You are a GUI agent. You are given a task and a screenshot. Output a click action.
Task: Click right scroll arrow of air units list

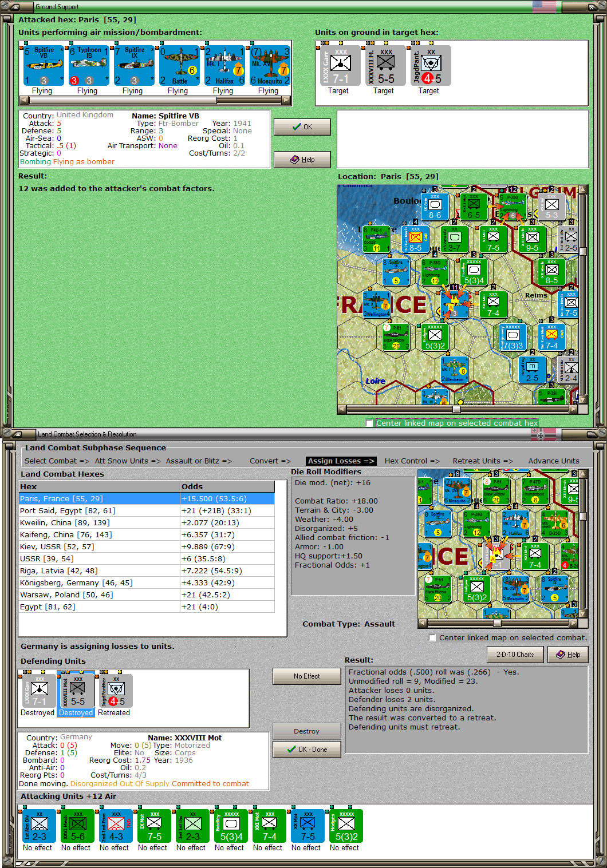click(286, 100)
